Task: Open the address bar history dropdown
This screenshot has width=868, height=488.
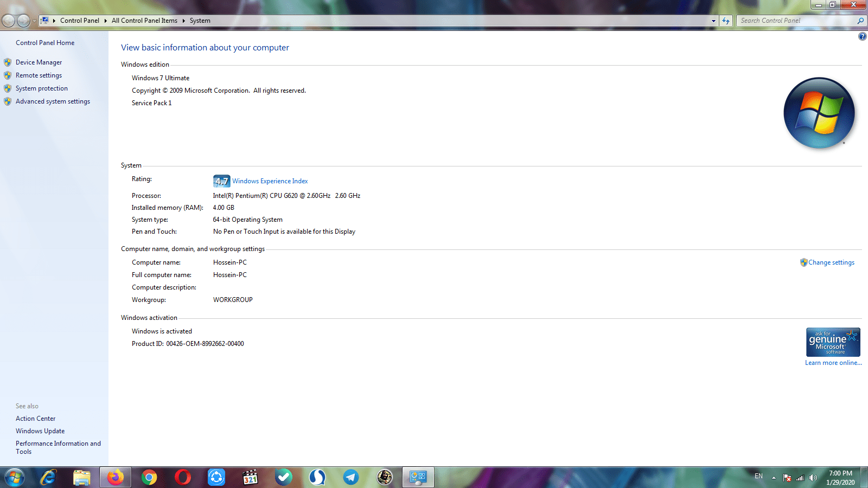Action: point(713,21)
